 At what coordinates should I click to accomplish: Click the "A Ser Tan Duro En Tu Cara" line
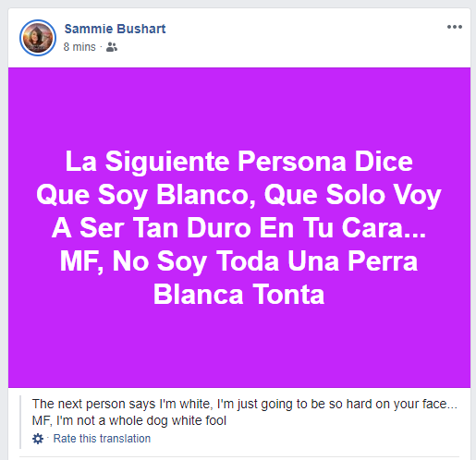(x=238, y=228)
